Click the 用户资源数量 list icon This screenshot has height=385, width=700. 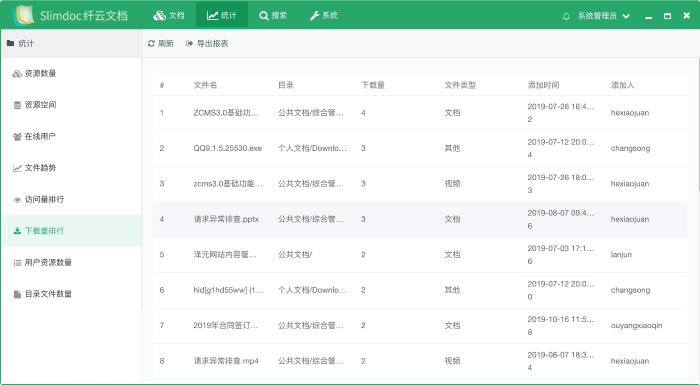click(x=17, y=263)
